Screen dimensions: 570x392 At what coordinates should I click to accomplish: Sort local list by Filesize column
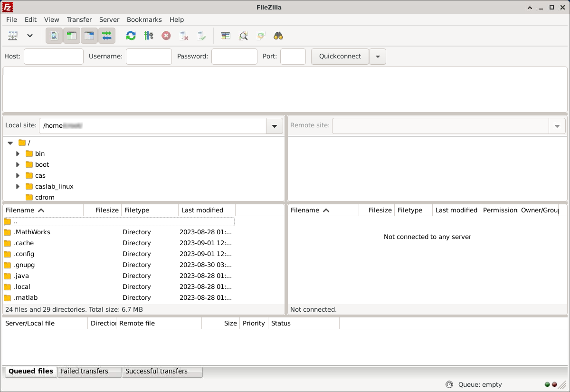[x=103, y=210]
